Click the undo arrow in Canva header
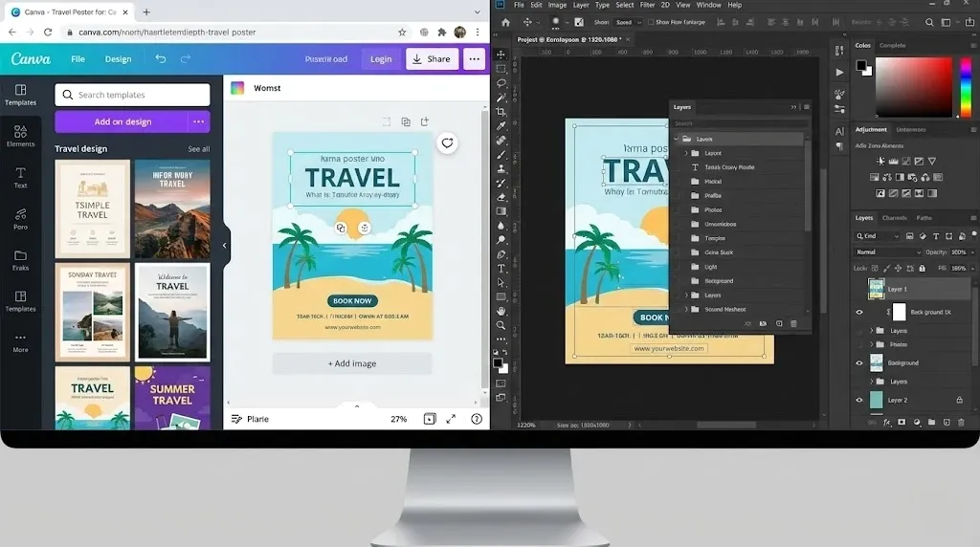Screen dimensions: 980x547 point(161,59)
